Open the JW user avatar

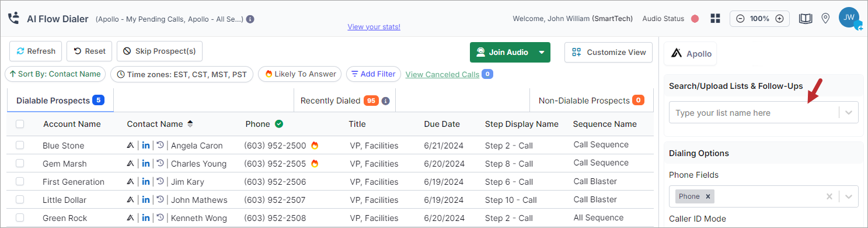click(x=849, y=18)
